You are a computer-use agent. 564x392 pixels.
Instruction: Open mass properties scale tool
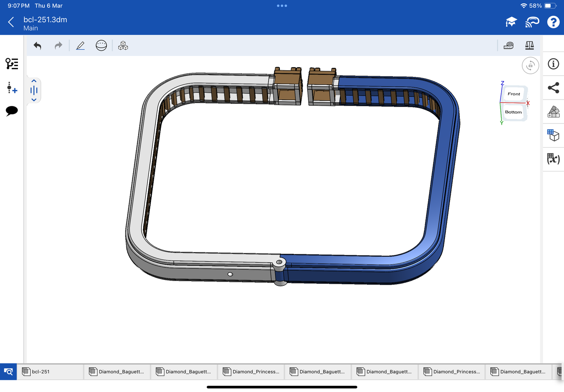[x=529, y=46]
